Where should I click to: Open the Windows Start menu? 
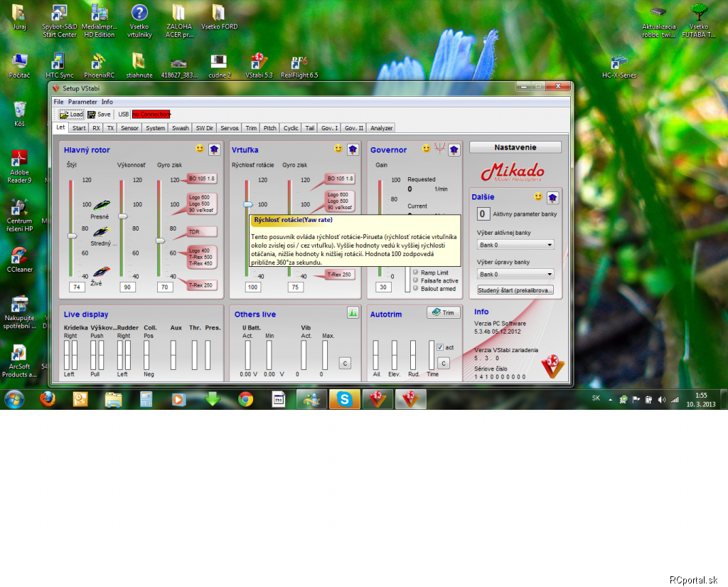point(14,399)
